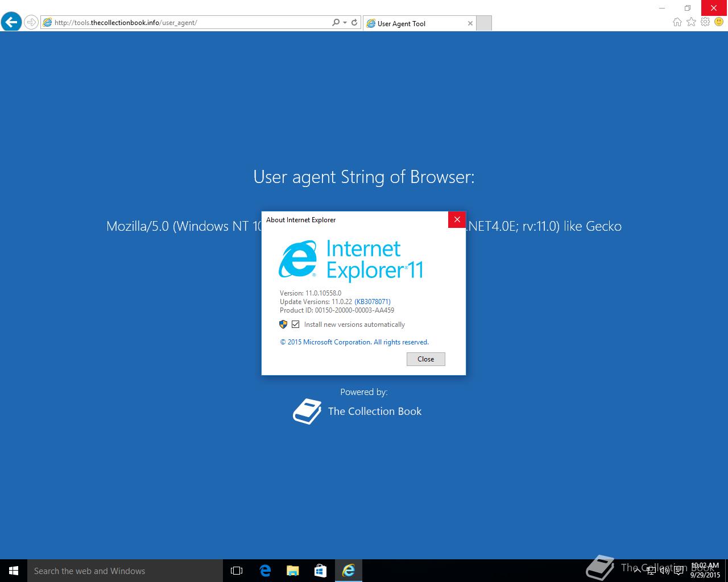Click the User agent String of Browser heading
Viewport: 728px width, 582px height.
(364, 177)
